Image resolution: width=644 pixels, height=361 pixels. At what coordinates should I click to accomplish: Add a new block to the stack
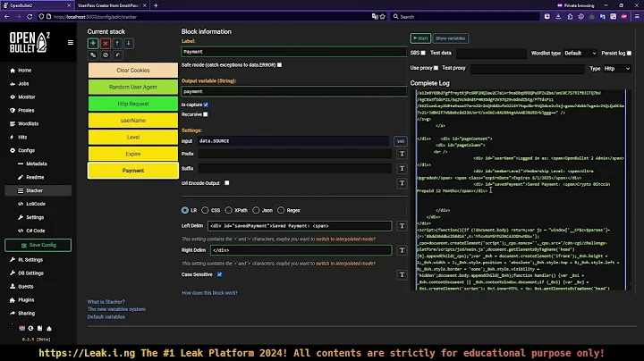(x=93, y=43)
